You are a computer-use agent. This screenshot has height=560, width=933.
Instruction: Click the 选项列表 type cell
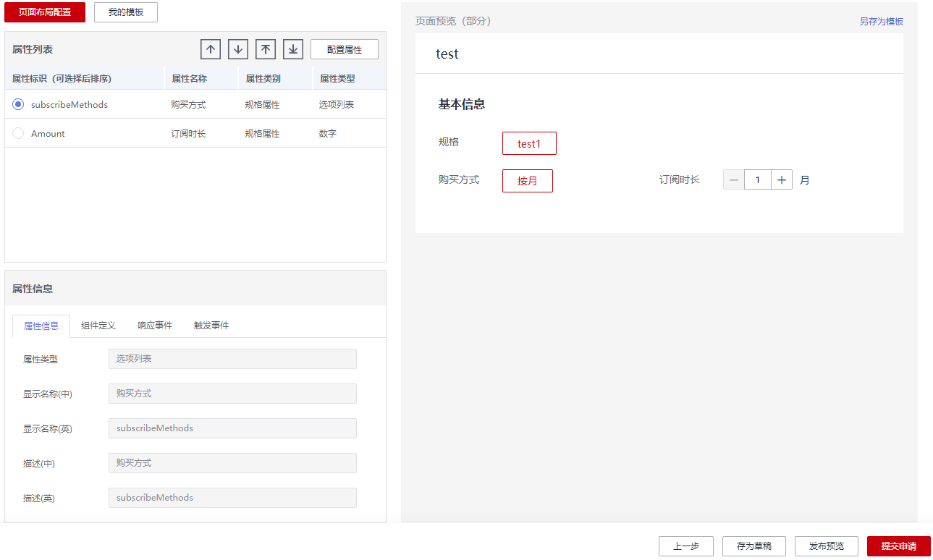coord(337,104)
